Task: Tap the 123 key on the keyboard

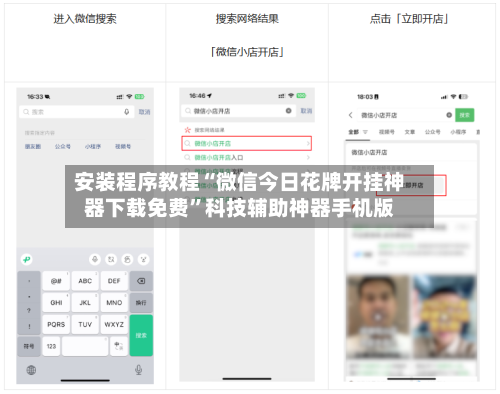Action: pyautogui.click(x=51, y=346)
